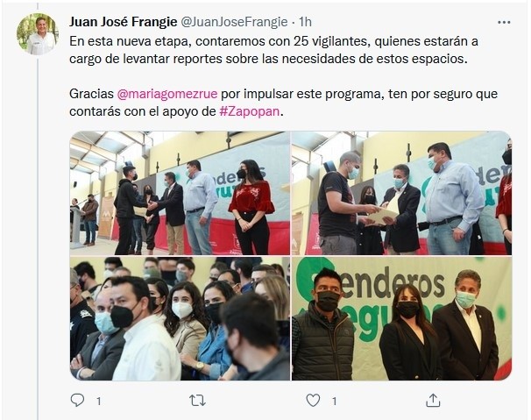Open the share tweet icon
The height and width of the screenshot is (420, 531).
tap(433, 401)
